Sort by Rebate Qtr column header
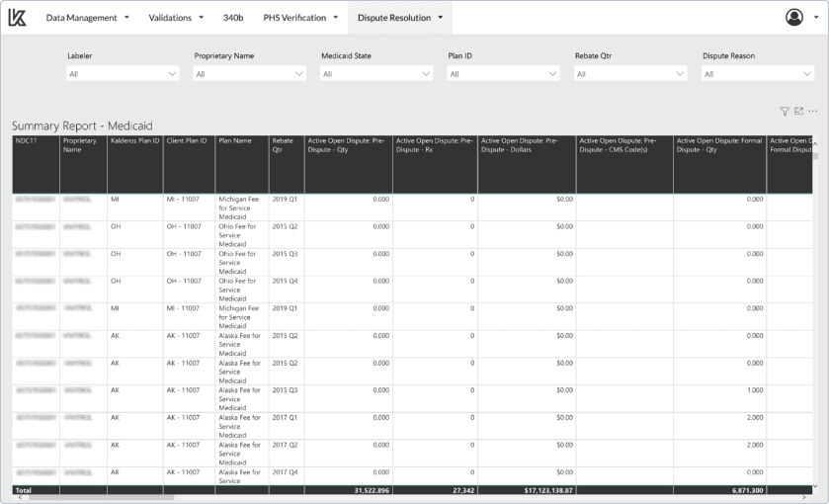829x504 pixels. pos(287,164)
